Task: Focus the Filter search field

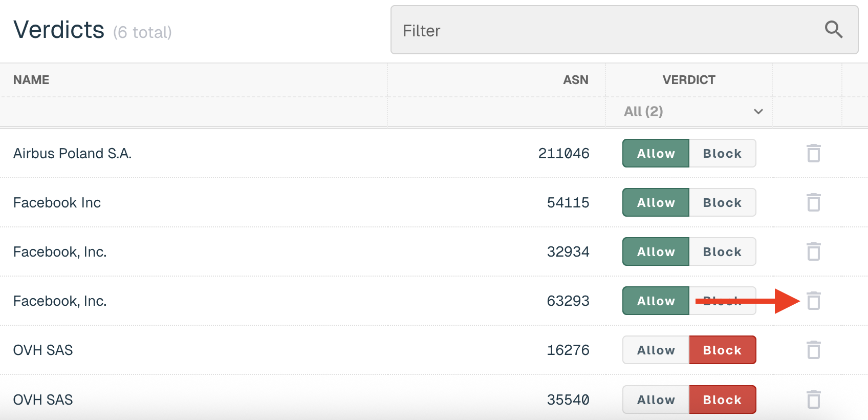Action: 624,30
